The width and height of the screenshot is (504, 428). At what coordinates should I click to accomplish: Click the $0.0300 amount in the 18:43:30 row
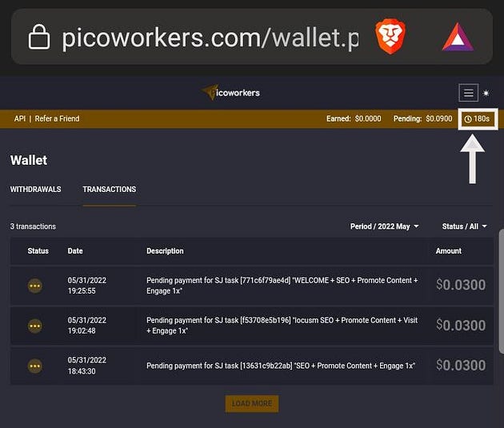(x=461, y=366)
